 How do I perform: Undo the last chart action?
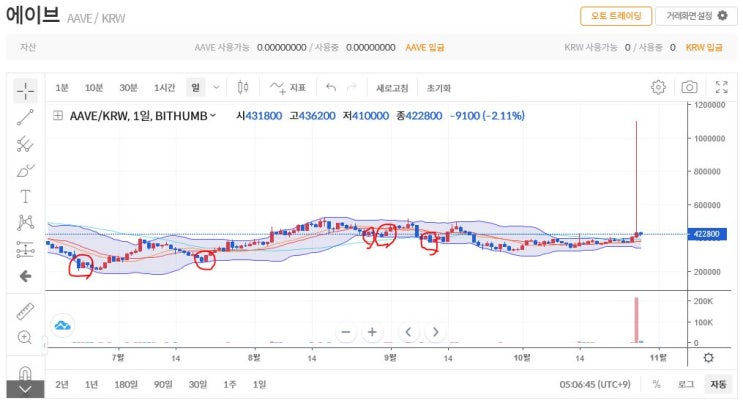tap(331, 87)
